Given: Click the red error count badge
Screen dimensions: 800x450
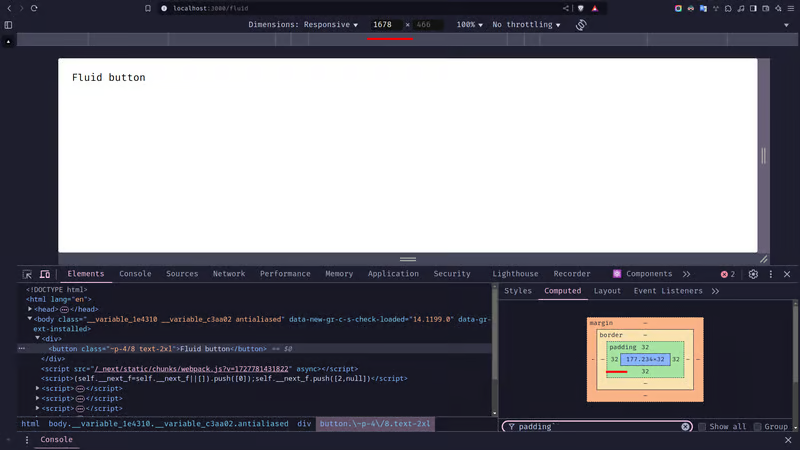Looking at the screenshot, I should pos(728,274).
